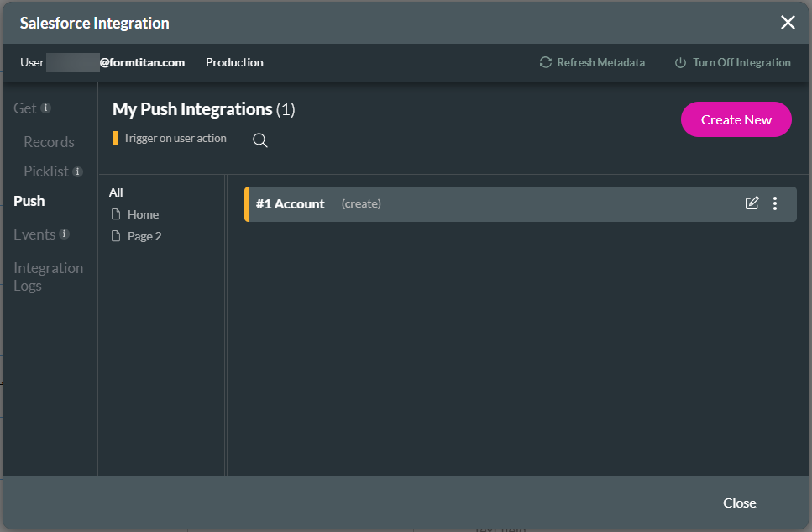Show info tooltip next to Picklist

pyautogui.click(x=78, y=171)
